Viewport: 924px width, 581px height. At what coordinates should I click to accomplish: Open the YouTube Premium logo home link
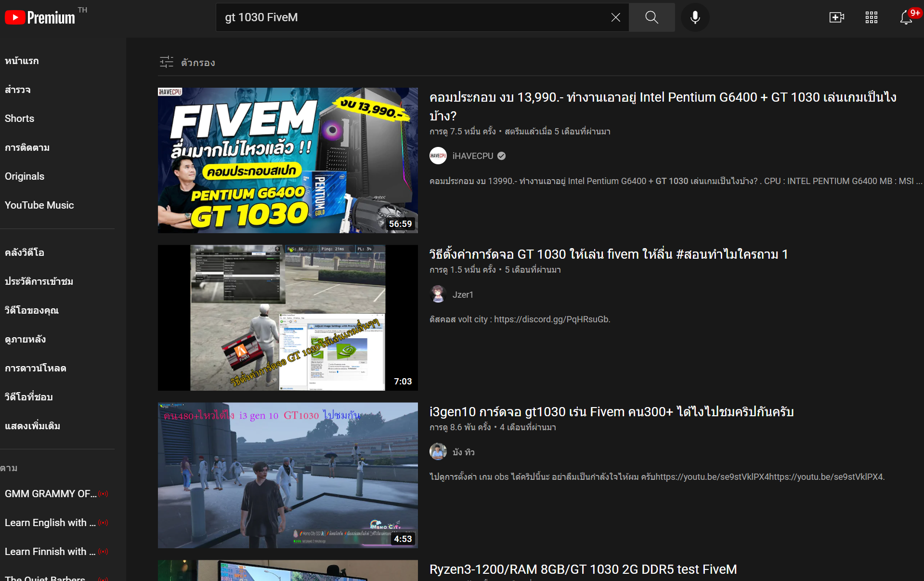(40, 18)
